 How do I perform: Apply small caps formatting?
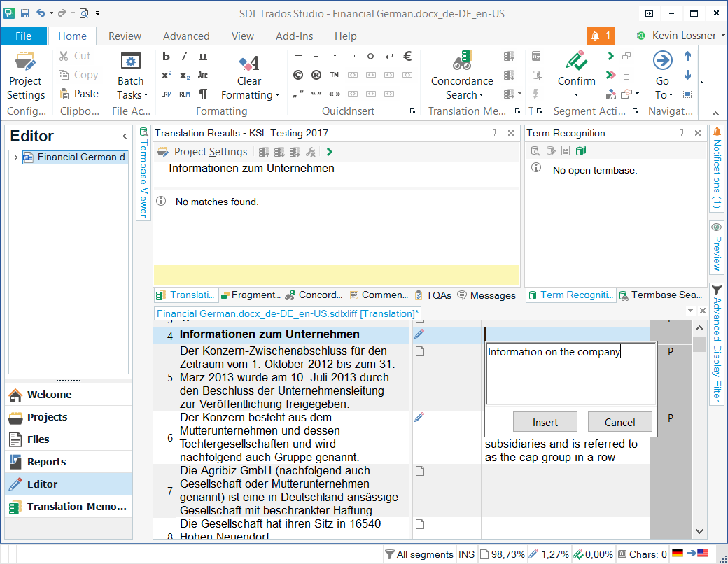pos(203,75)
